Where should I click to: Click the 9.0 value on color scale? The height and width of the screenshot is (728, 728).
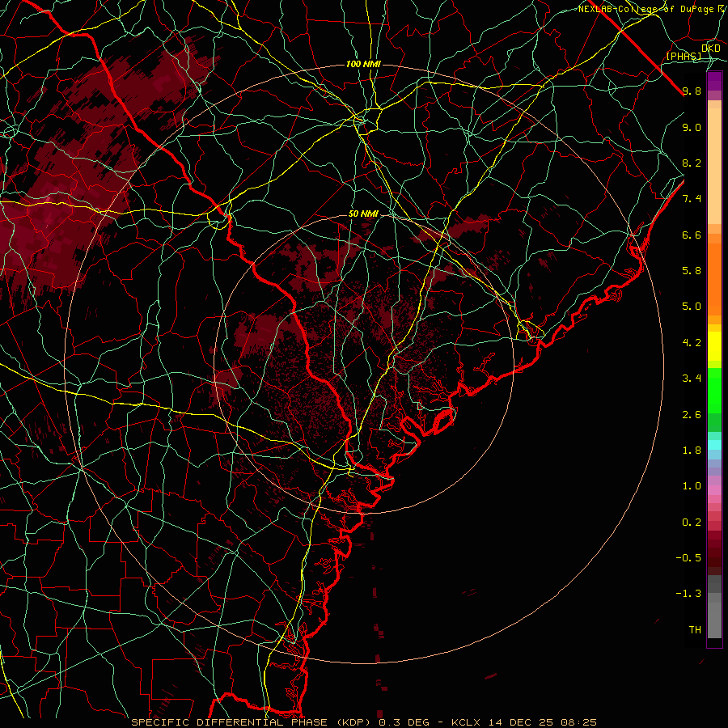692,127
